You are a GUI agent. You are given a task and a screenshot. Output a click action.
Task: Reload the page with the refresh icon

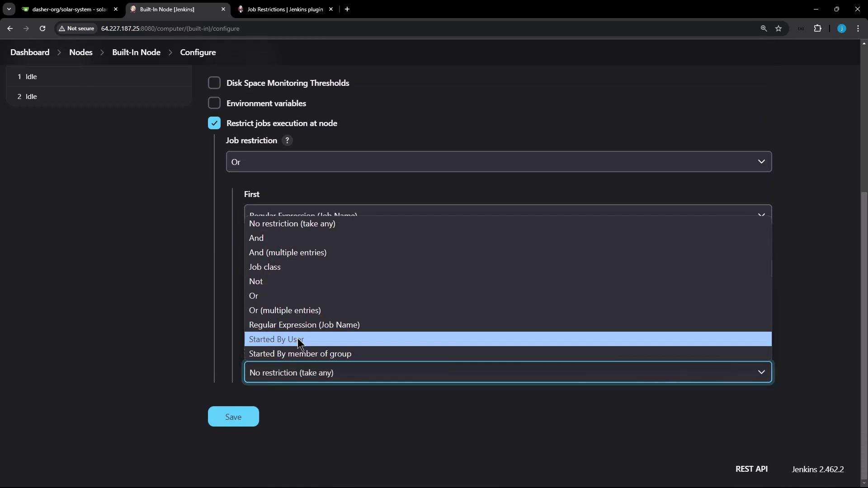click(x=42, y=28)
